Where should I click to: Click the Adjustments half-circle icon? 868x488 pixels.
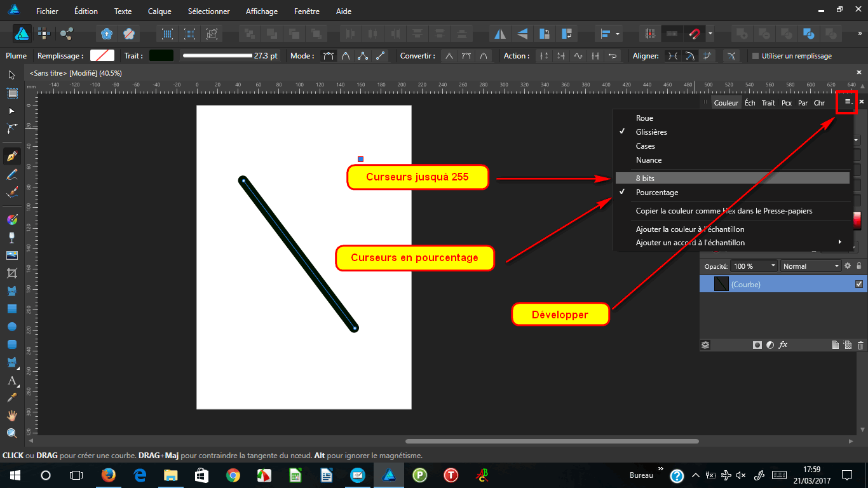point(770,345)
